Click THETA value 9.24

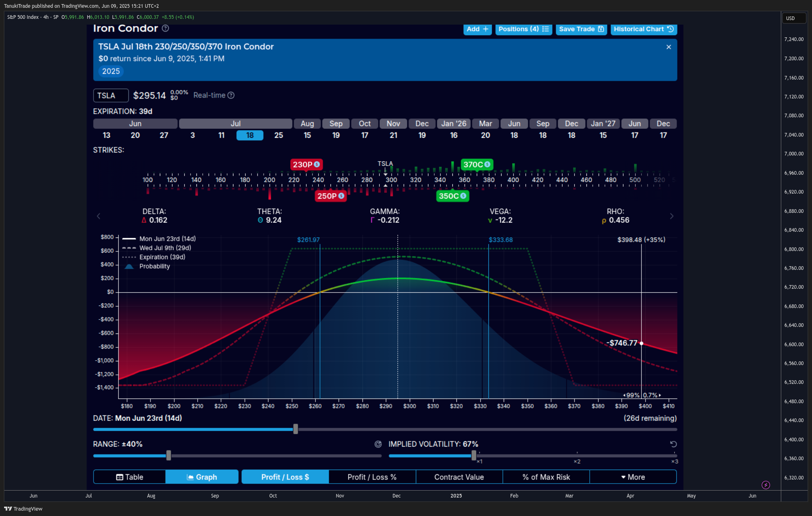click(x=274, y=220)
